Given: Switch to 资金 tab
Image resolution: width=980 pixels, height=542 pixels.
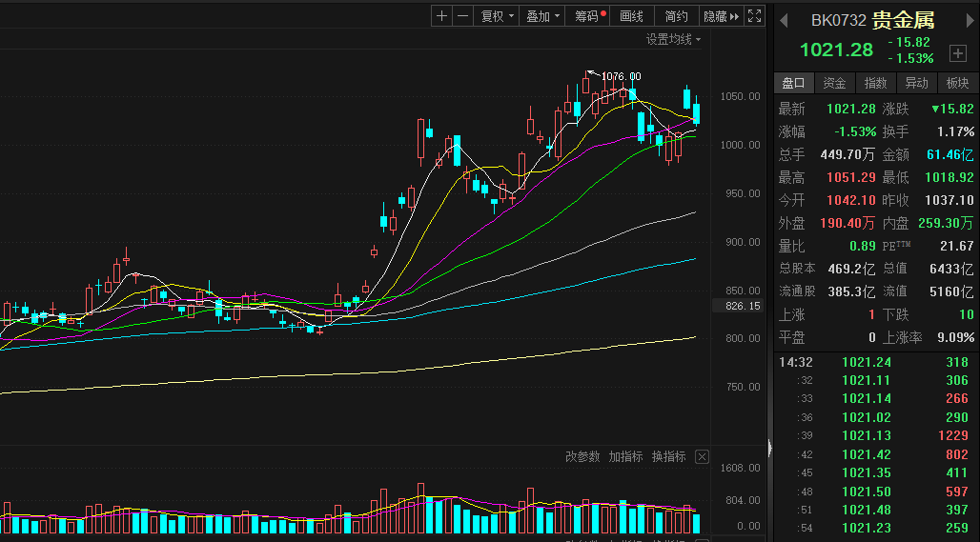Looking at the screenshot, I should point(834,83).
